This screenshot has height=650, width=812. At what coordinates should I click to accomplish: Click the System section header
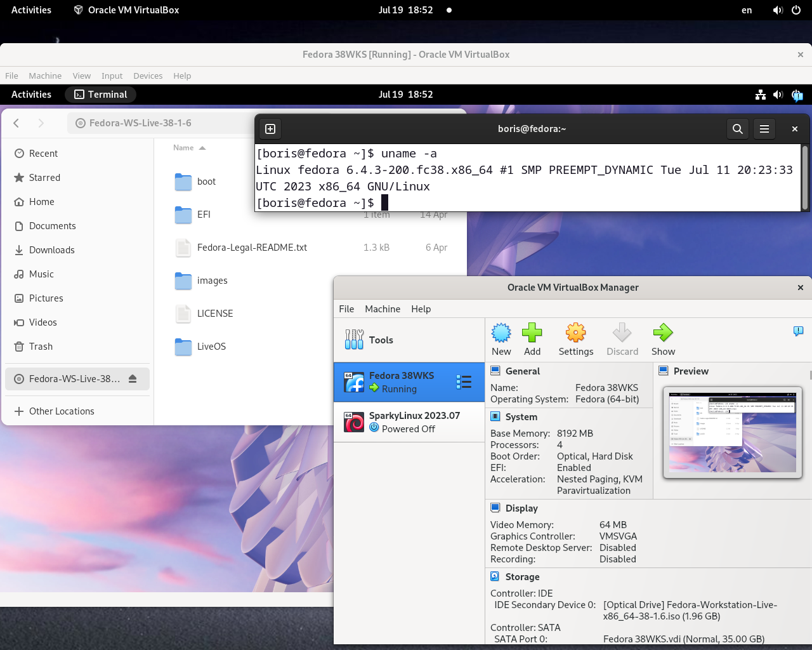[x=521, y=417]
